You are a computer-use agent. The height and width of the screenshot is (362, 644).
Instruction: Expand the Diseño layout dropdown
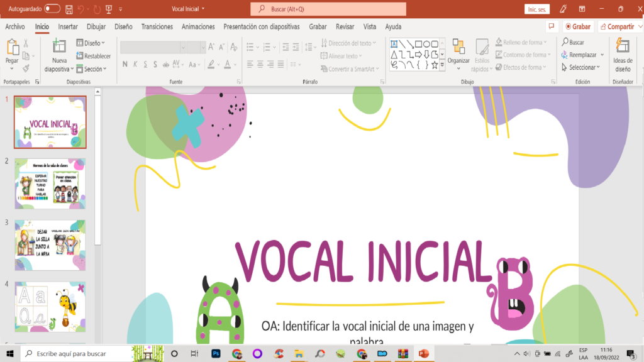(x=91, y=43)
